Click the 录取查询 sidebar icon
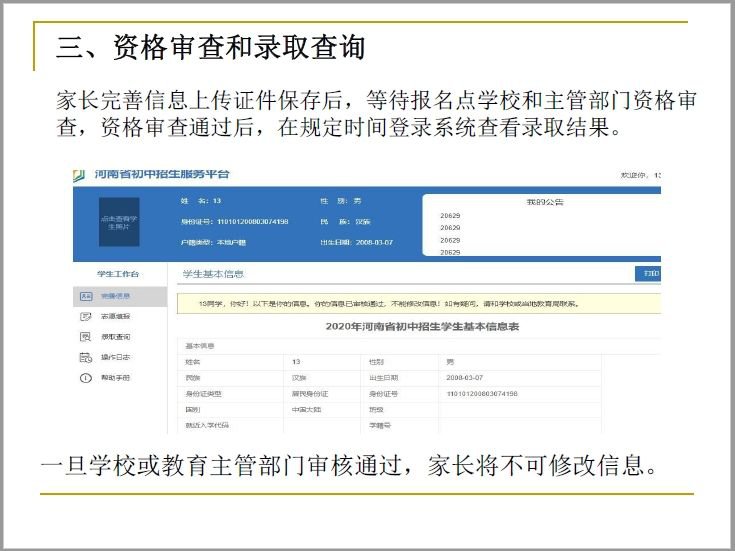Image resolution: width=735 pixels, height=551 pixels. pos(86,337)
